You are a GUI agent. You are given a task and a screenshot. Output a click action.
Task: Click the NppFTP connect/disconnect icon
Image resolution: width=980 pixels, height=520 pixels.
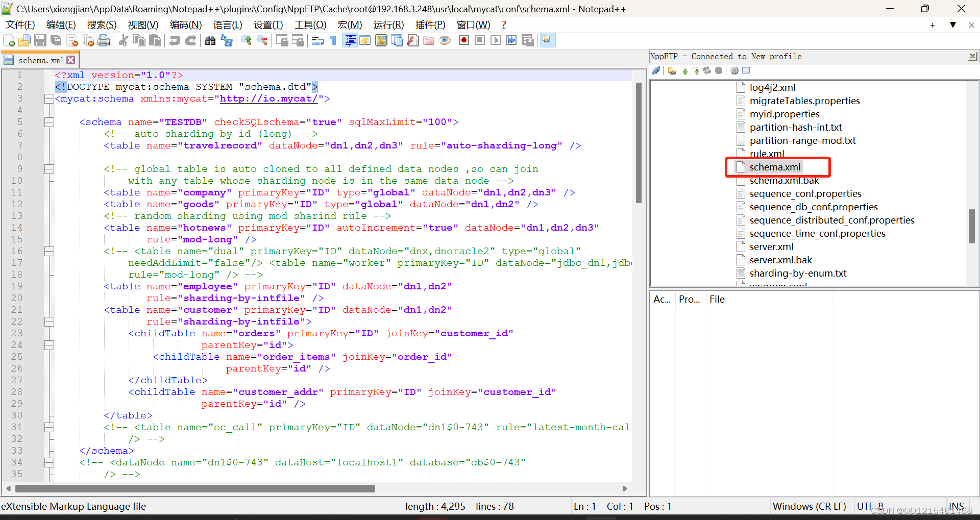[656, 70]
